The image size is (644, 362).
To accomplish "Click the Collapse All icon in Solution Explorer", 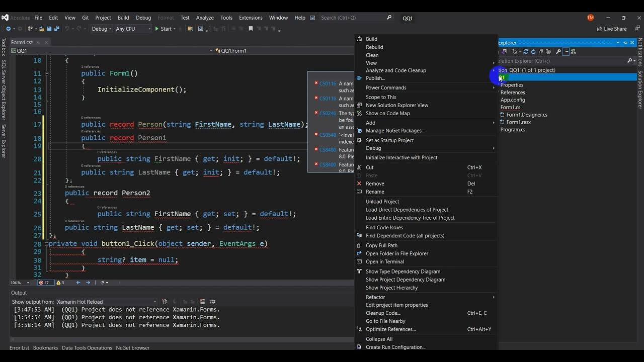I will 541,52.
